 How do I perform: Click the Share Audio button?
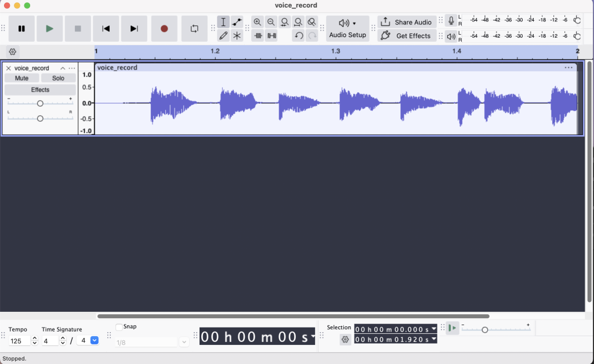click(407, 22)
